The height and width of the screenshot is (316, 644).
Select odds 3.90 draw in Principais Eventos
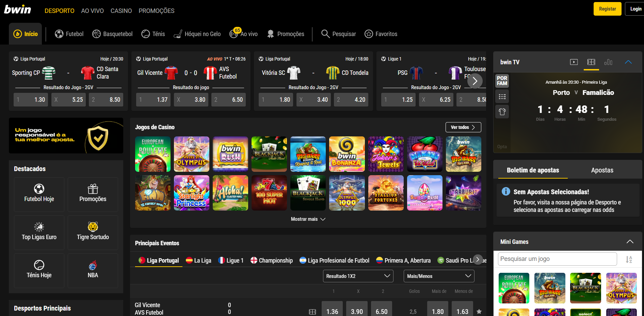357,309
